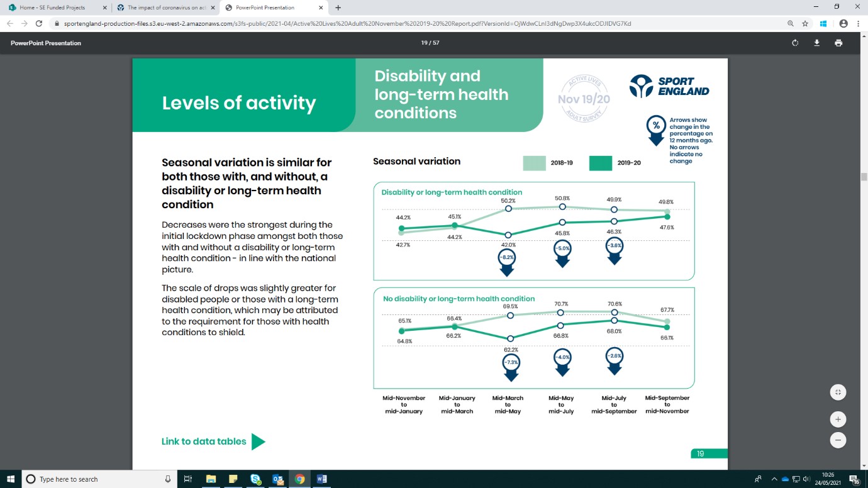
Task: Click the -7.3% change arrow
Action: point(511,367)
